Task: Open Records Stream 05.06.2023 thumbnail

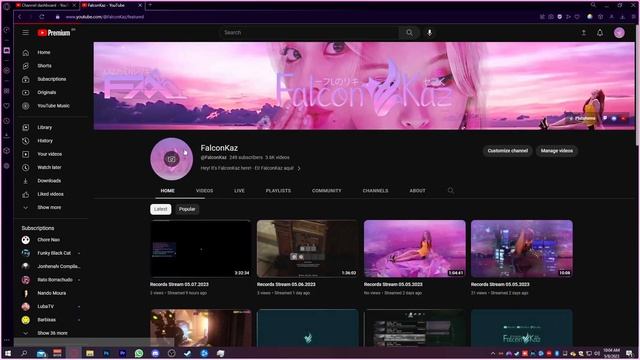Action: click(x=307, y=249)
